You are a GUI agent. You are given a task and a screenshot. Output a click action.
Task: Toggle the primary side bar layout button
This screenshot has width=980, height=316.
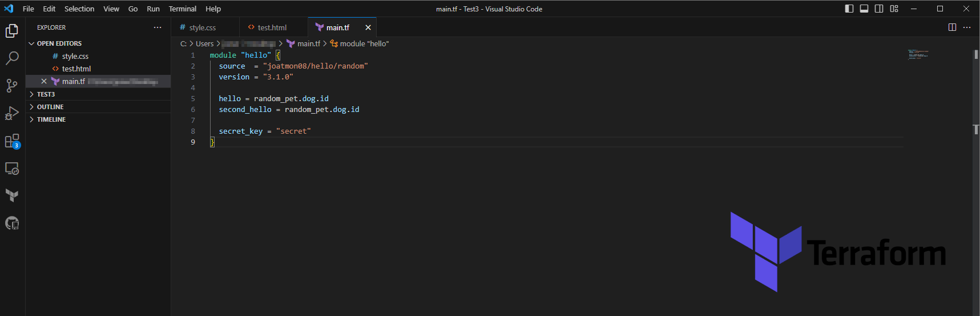tap(849, 9)
